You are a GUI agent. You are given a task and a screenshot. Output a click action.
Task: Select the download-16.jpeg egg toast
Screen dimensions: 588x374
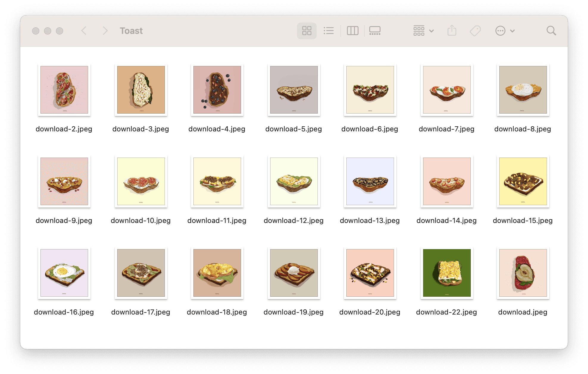click(x=64, y=273)
